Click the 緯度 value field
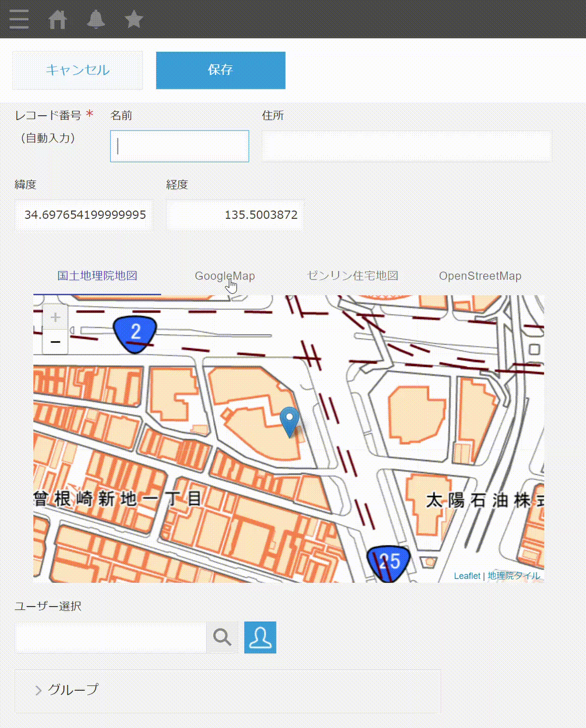The height and width of the screenshot is (728, 586). click(83, 215)
